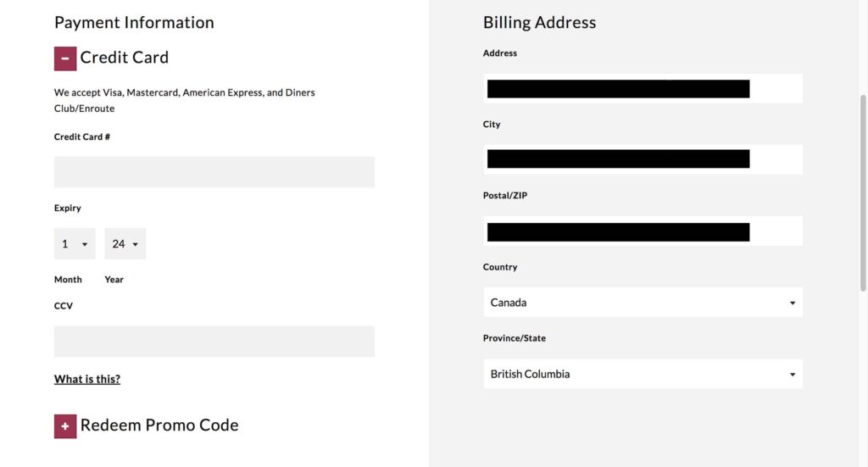Image resolution: width=868 pixels, height=467 pixels.
Task: Click the plus icon beside Redeem Promo Code
Action: click(65, 426)
